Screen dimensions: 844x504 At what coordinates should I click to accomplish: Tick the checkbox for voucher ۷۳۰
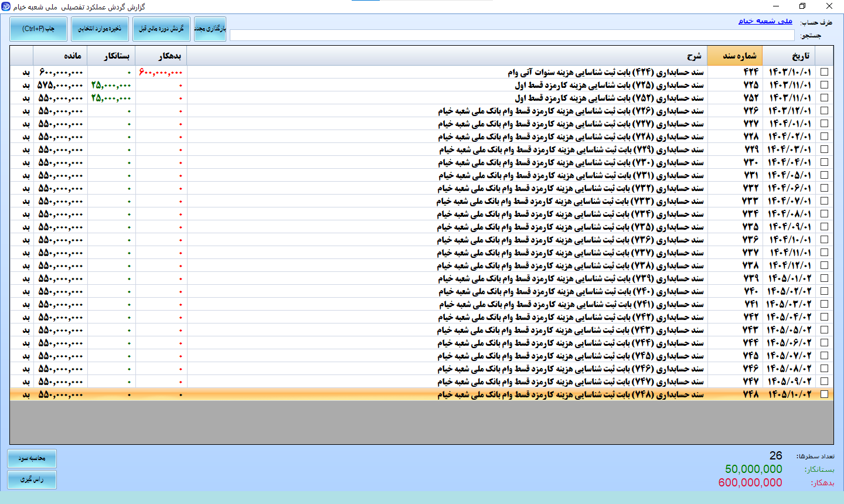tap(824, 162)
